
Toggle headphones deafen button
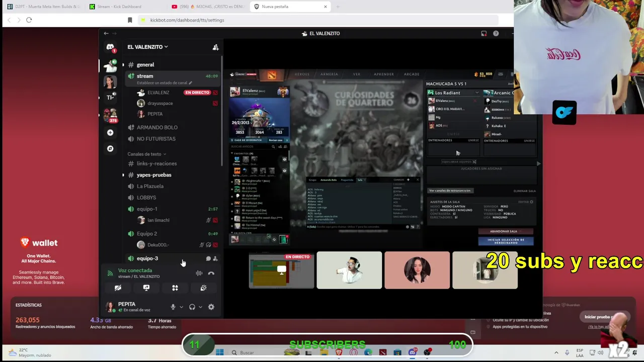[192, 307]
